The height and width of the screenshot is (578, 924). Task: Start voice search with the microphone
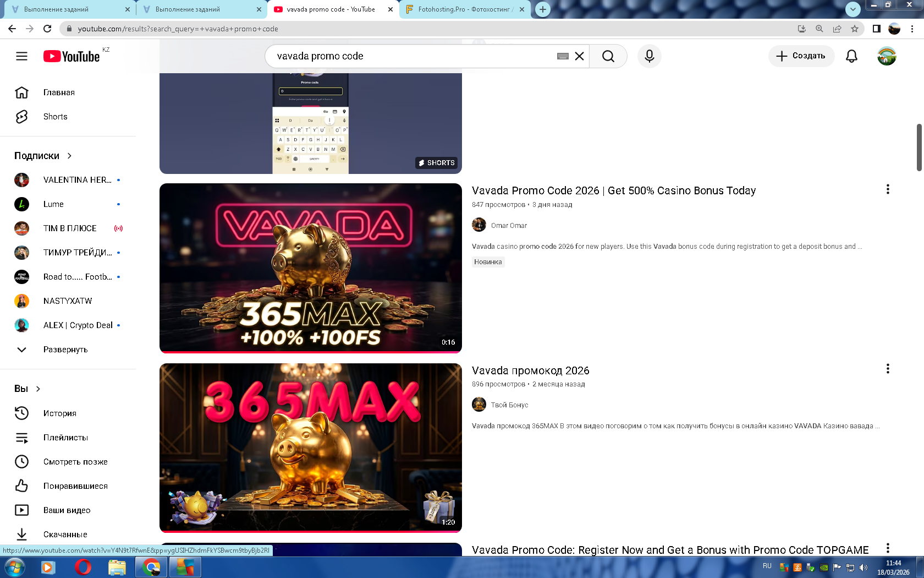650,56
